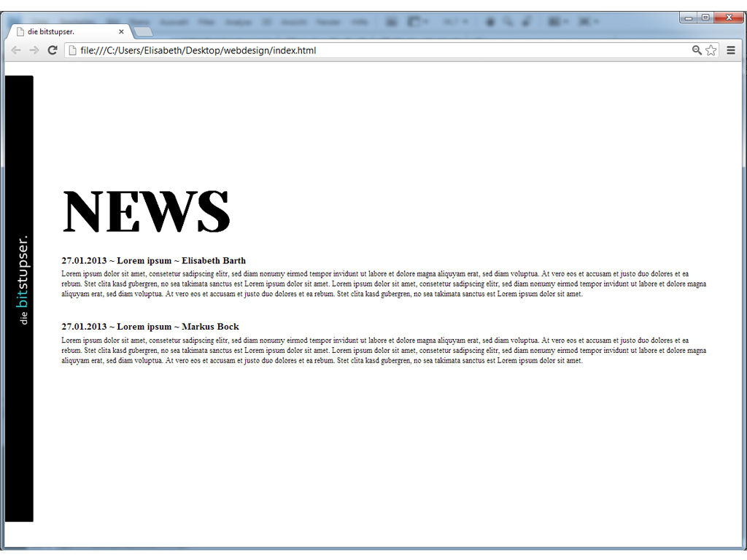747x560 pixels.
Task: Click the Markus Bock post title
Action: [x=150, y=327]
